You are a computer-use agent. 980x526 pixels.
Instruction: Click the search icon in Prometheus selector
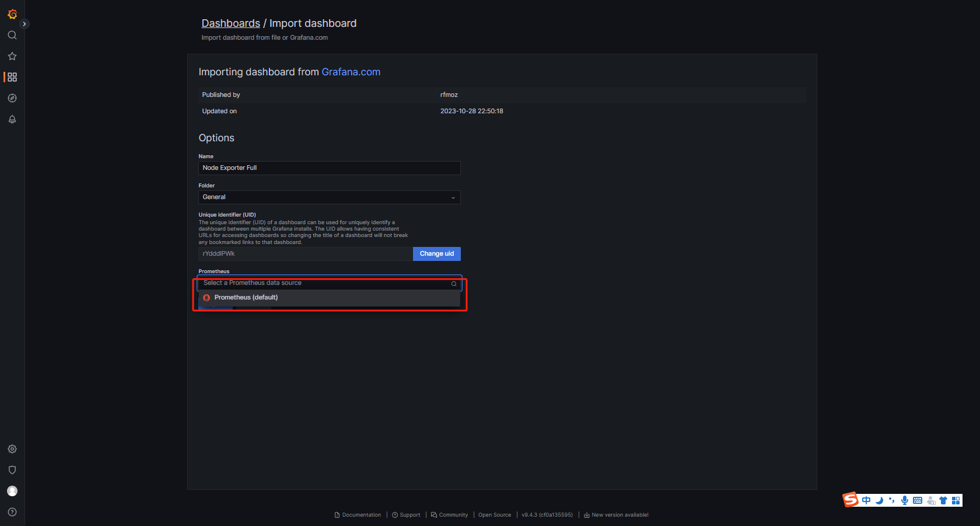pyautogui.click(x=454, y=284)
